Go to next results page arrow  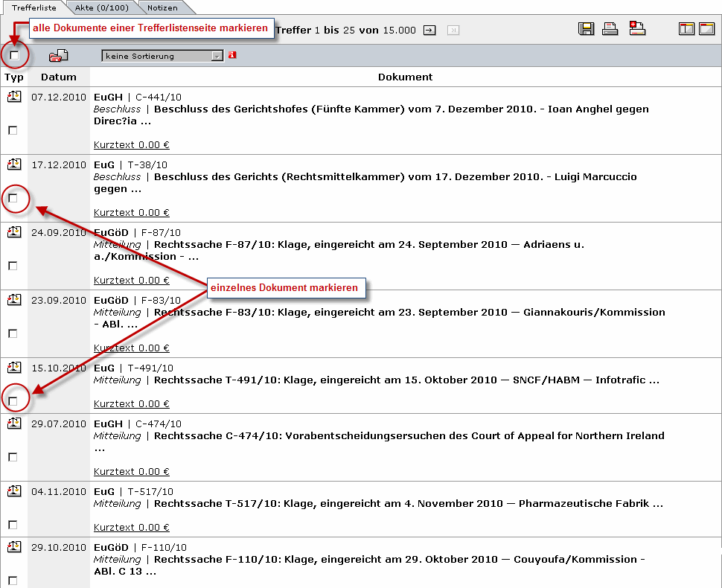point(429,30)
